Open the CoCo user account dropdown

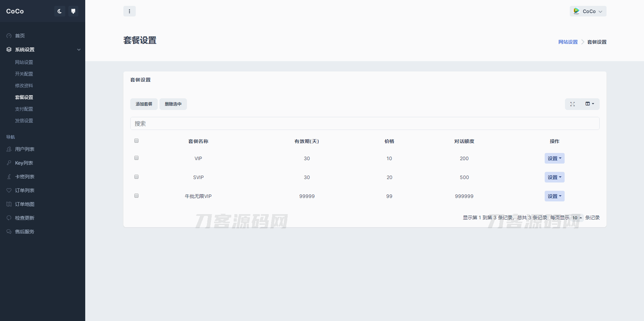[588, 11]
